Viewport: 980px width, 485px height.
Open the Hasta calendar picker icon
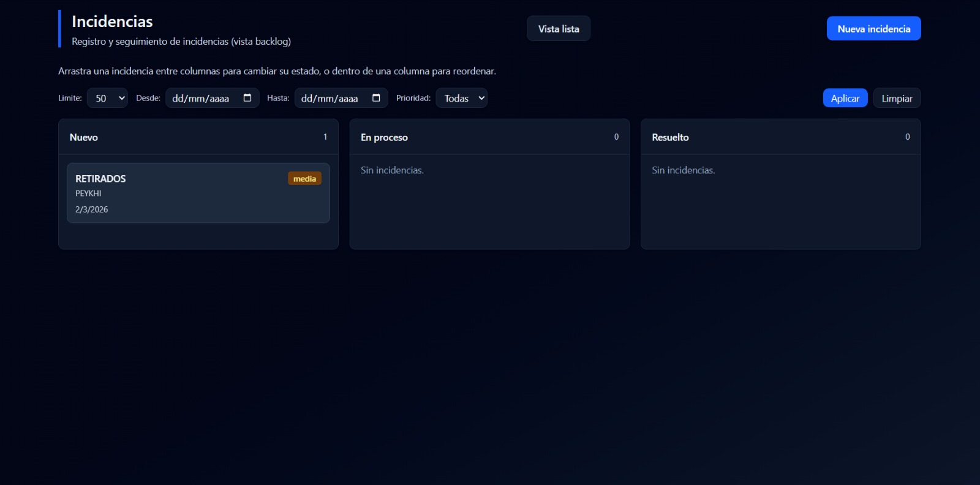coord(376,98)
